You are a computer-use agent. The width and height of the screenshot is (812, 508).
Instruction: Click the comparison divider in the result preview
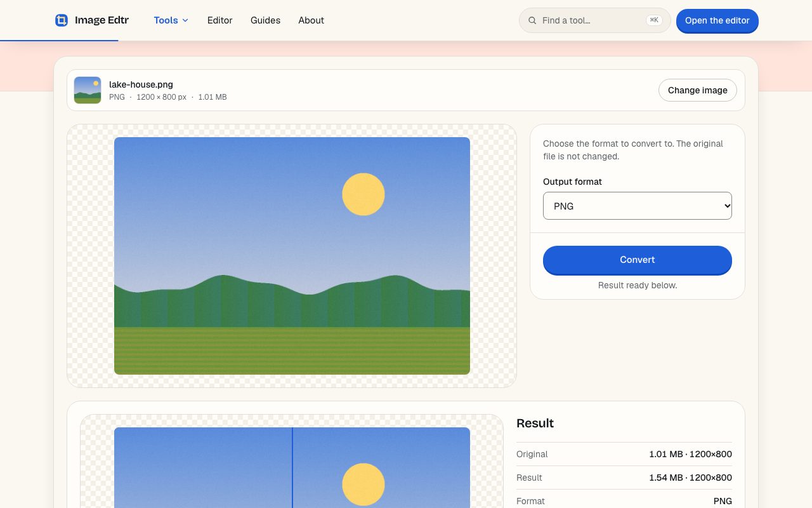(x=292, y=467)
